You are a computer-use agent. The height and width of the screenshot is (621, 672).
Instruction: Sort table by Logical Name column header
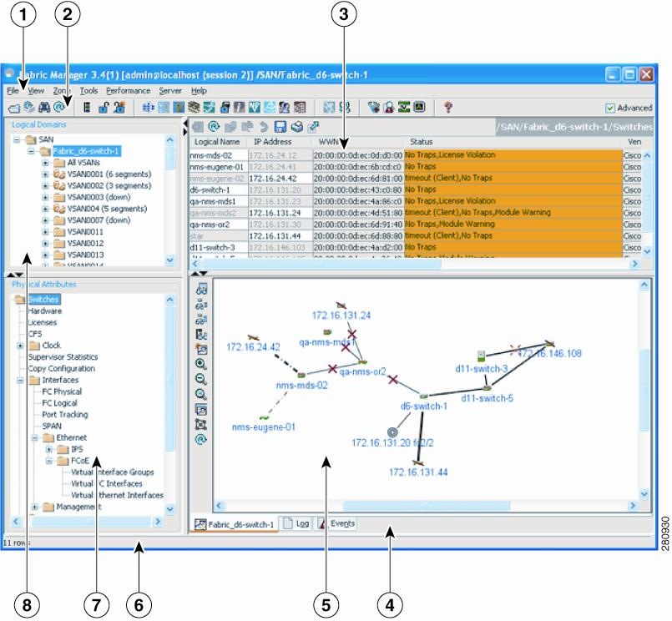217,142
